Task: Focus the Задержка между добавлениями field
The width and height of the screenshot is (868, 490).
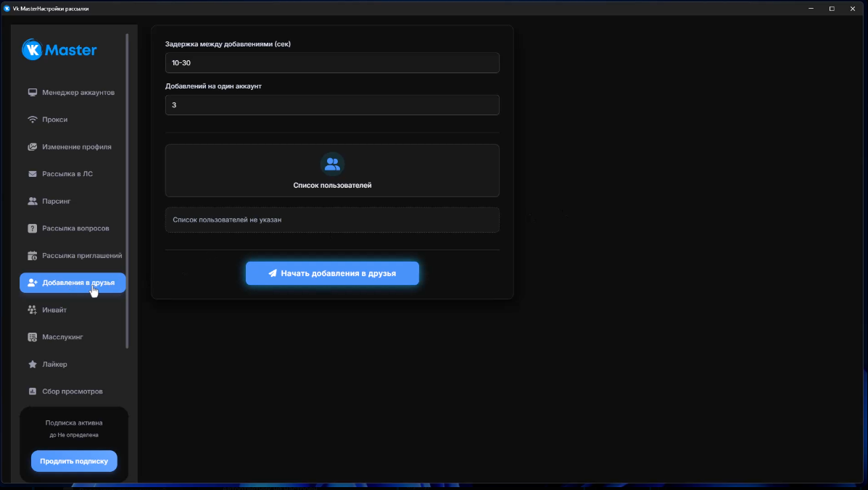Action: [x=332, y=63]
